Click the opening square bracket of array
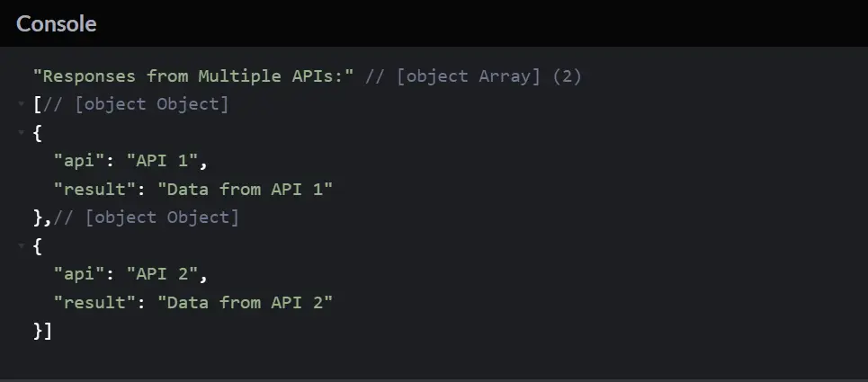The width and height of the screenshot is (868, 382). coord(36,104)
